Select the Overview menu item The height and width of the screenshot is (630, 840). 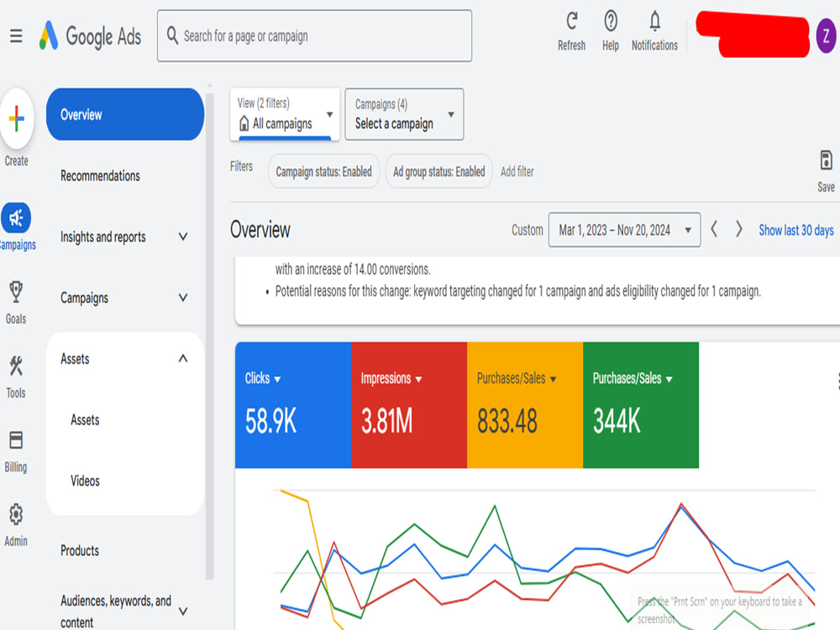(x=125, y=114)
